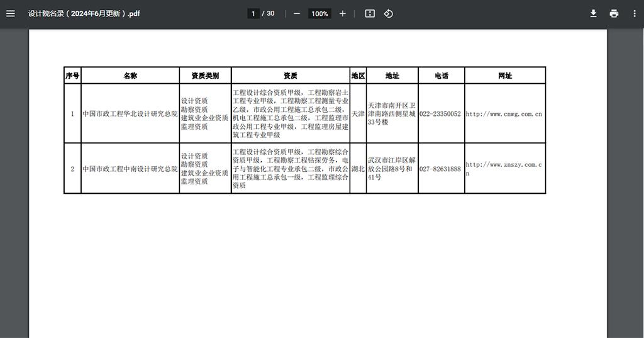Print the PDF document
Viewport: 644px width, 338px height.
tap(614, 14)
